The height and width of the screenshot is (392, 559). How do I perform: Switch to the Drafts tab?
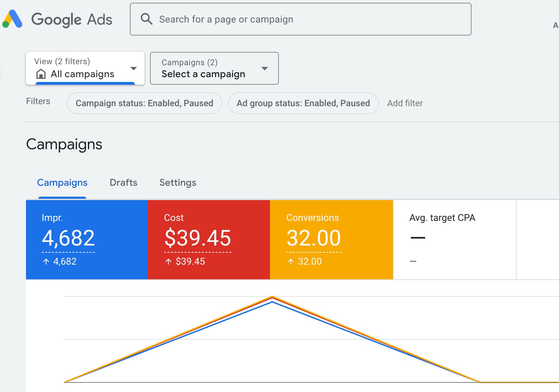(123, 183)
